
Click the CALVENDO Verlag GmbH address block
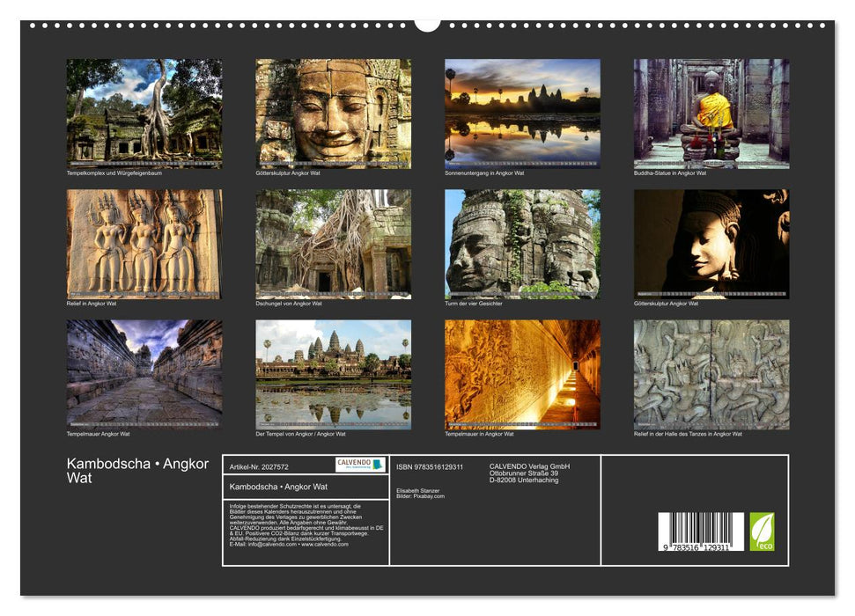(x=529, y=473)
